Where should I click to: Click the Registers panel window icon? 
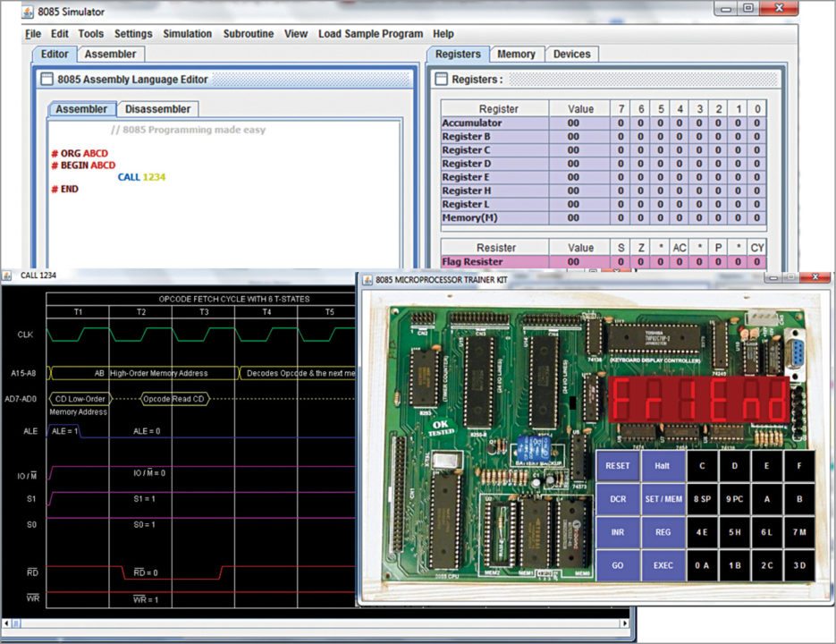(x=441, y=80)
